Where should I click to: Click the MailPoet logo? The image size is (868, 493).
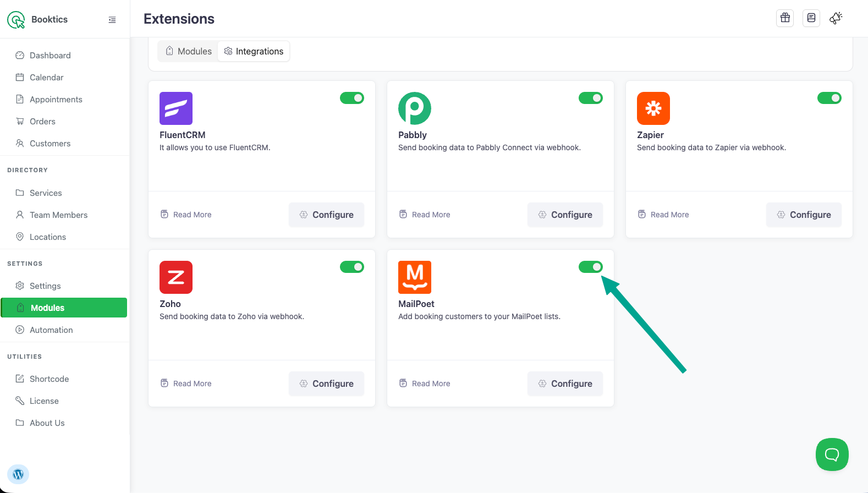coord(415,277)
